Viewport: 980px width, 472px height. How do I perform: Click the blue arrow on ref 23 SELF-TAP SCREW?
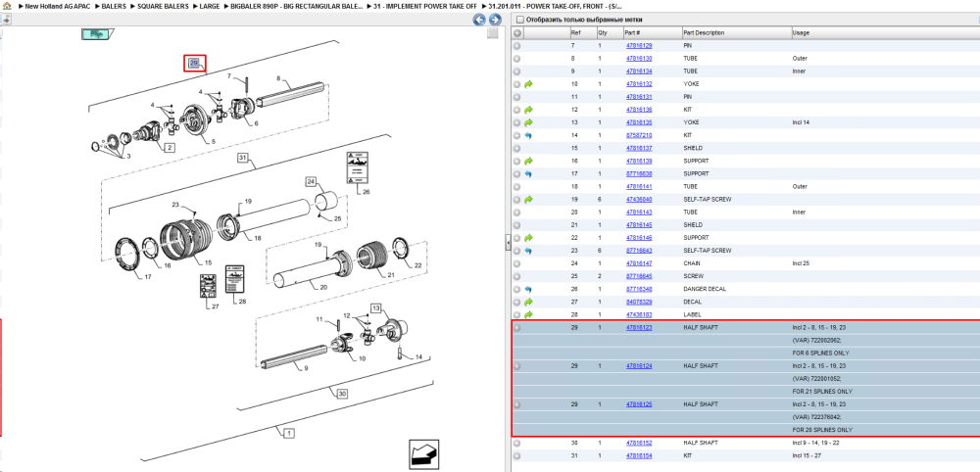point(528,251)
